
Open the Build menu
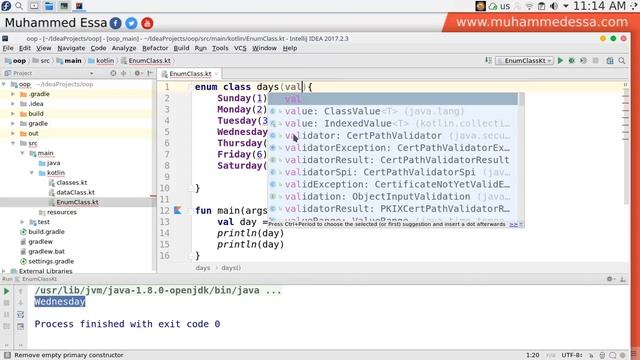tap(181, 48)
